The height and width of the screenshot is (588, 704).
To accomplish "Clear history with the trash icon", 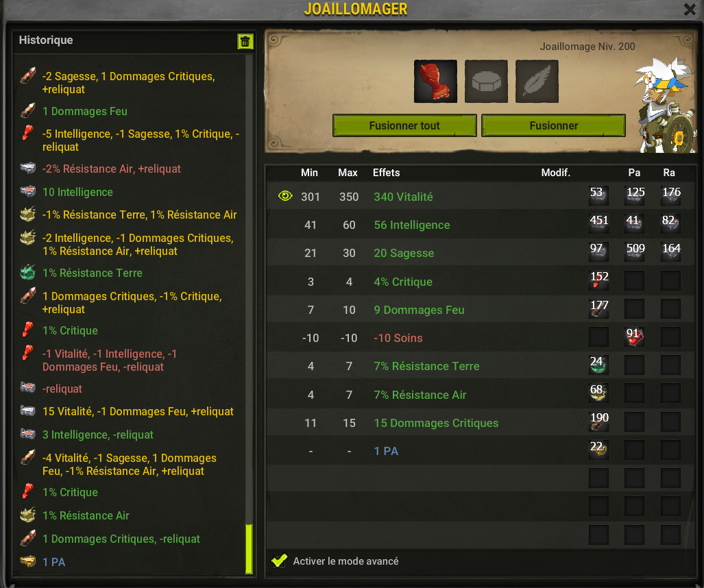I will [245, 42].
